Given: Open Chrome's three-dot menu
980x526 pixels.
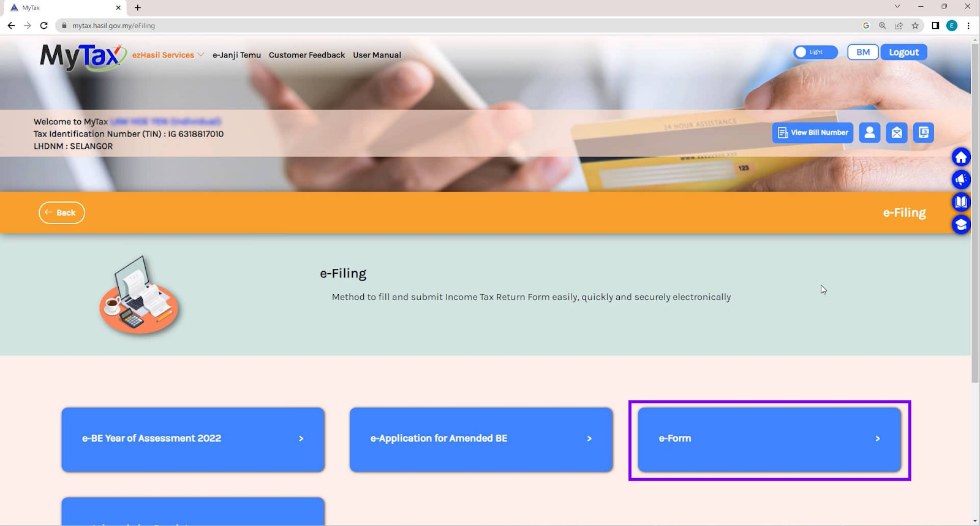Looking at the screenshot, I should (968, 26).
